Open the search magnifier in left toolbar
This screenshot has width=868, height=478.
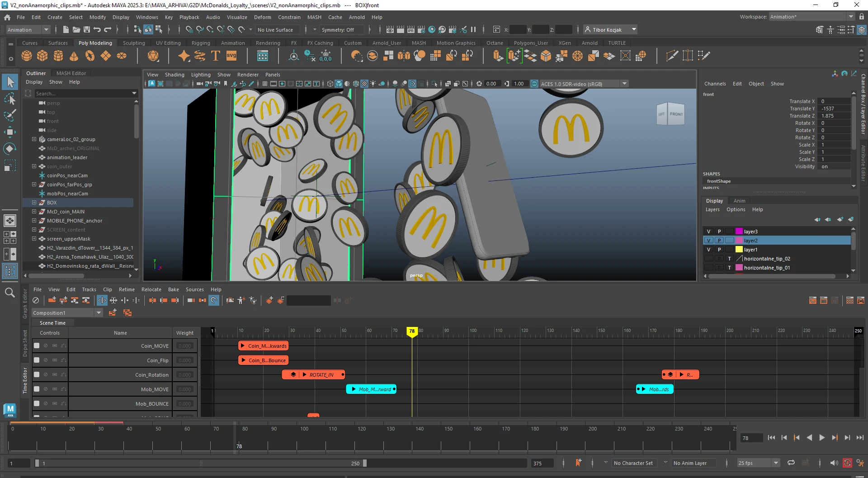click(10, 293)
